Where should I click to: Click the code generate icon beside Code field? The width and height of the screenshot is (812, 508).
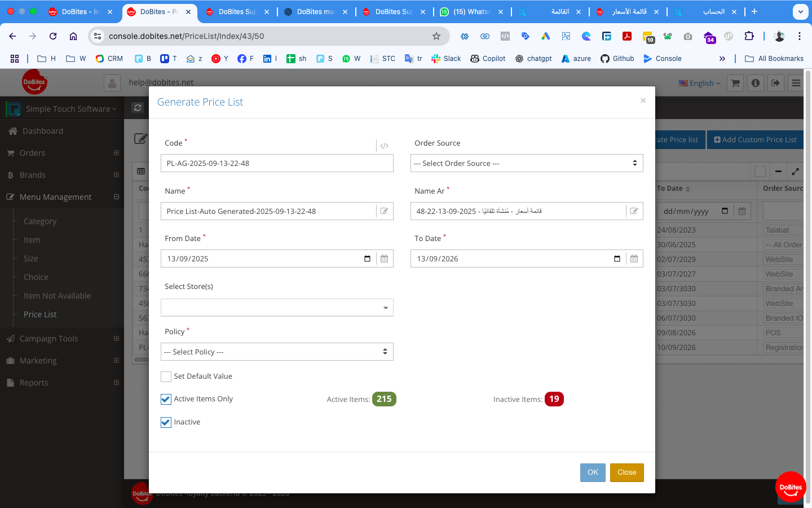click(384, 146)
